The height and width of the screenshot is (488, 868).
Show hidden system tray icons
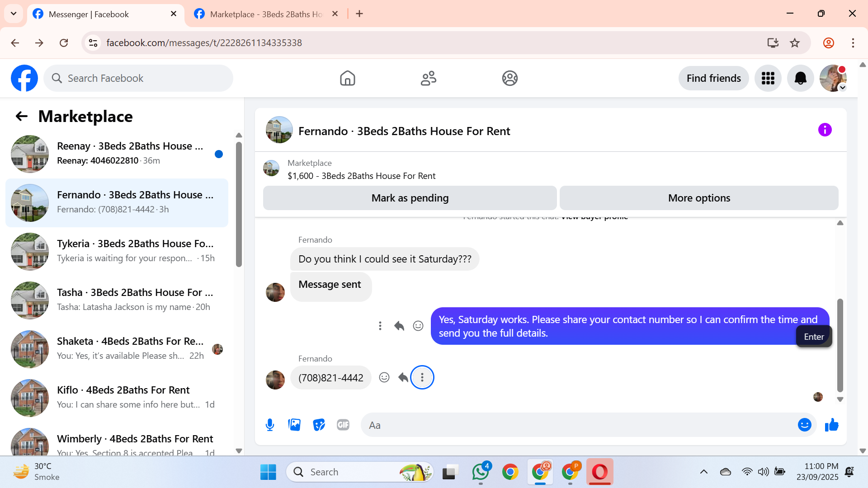pyautogui.click(x=704, y=472)
